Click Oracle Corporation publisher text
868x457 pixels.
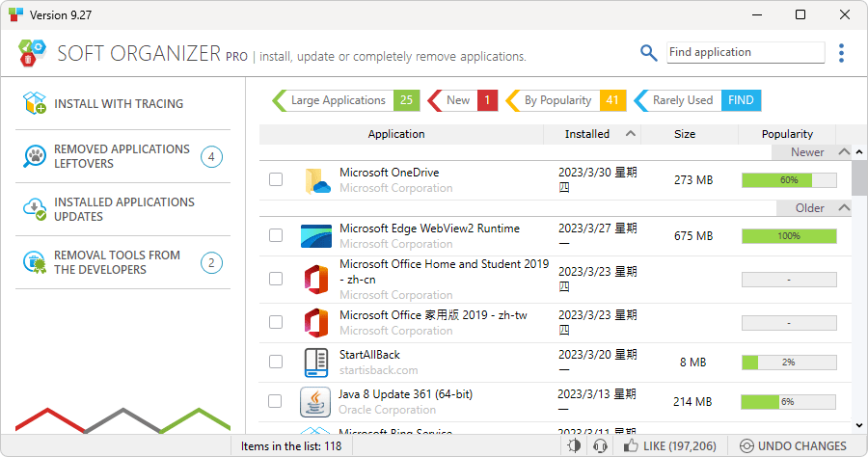tap(387, 410)
